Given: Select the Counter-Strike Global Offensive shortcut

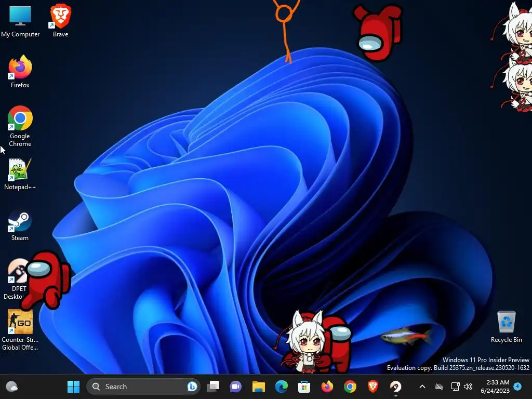Looking at the screenshot, I should point(20,330).
